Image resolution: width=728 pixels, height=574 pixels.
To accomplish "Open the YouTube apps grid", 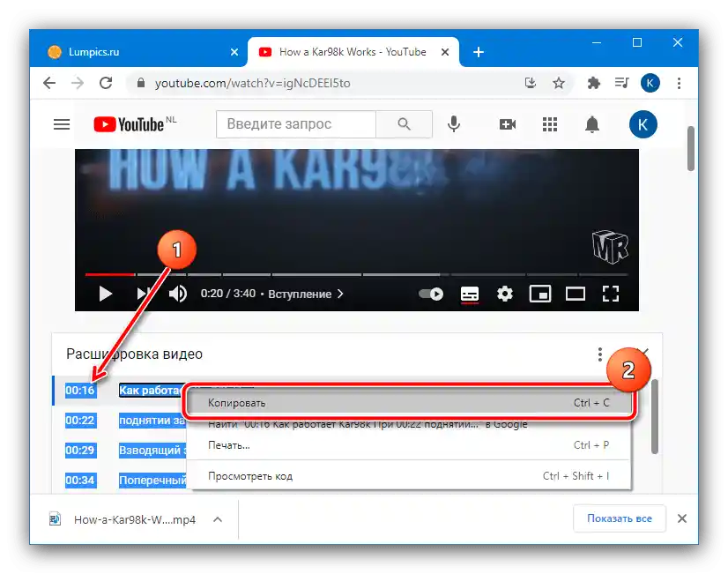I will coord(550,124).
